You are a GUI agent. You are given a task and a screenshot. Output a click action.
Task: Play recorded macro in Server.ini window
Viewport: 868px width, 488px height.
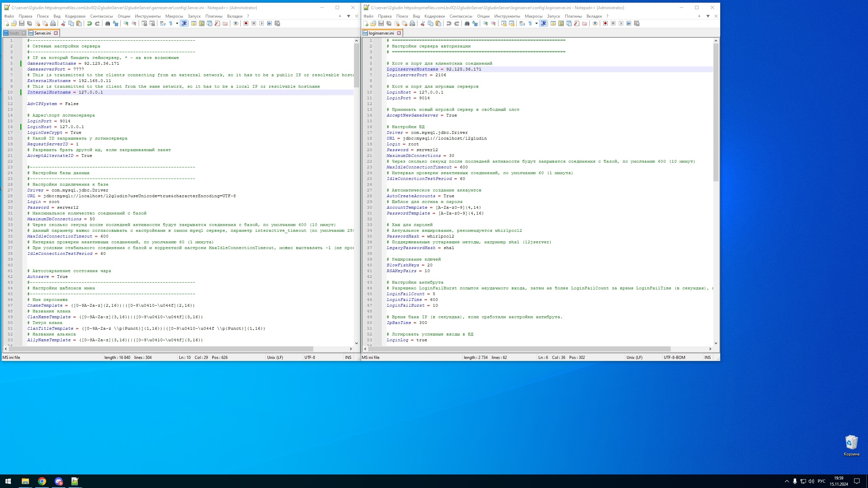262,23
